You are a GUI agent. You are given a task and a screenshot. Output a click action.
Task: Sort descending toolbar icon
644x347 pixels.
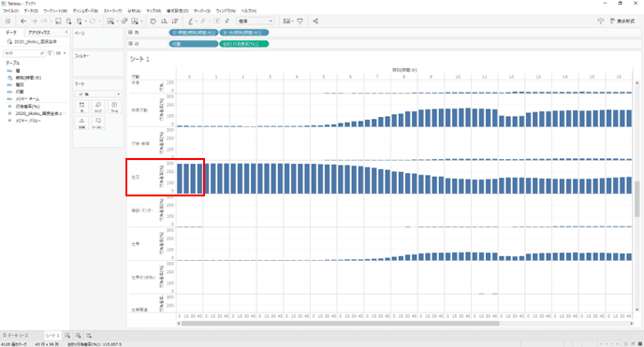pyautogui.click(x=175, y=21)
